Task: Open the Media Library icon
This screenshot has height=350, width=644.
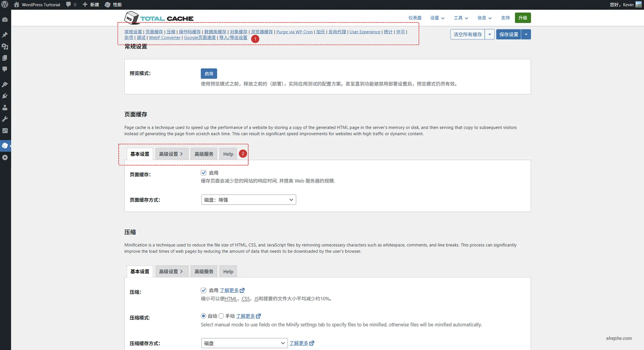Action: pyautogui.click(x=5, y=47)
